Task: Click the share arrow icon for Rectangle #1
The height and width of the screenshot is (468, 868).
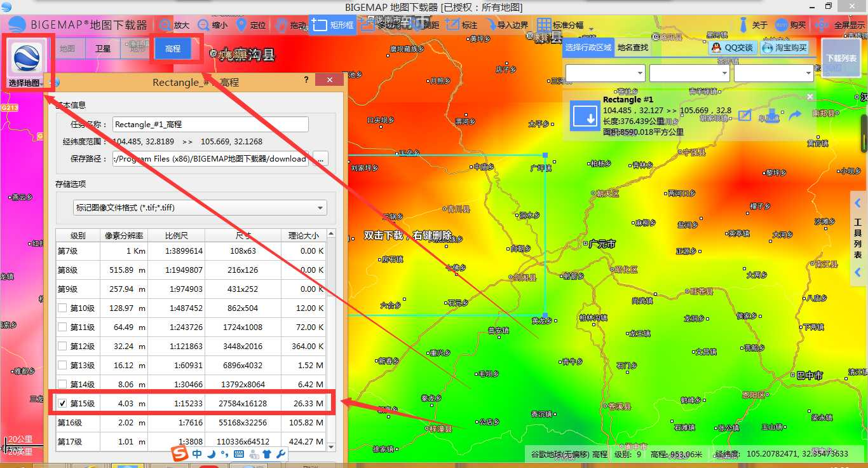Action: [x=795, y=116]
